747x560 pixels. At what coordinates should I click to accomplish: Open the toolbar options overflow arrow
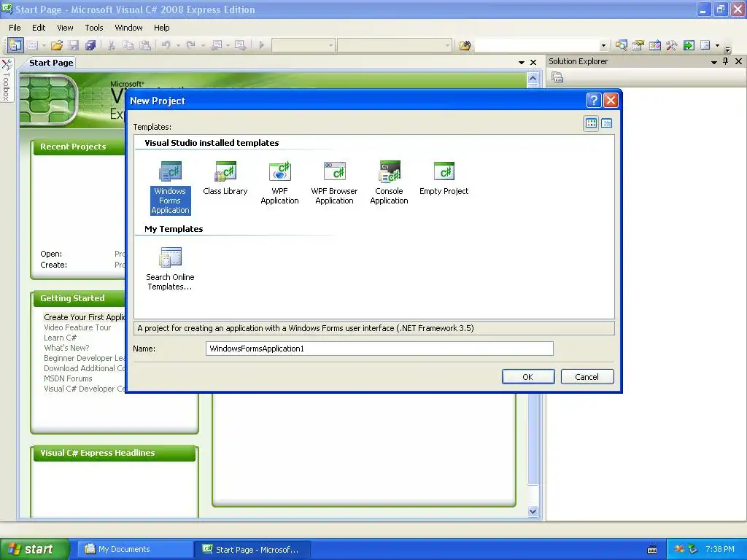[x=727, y=49]
